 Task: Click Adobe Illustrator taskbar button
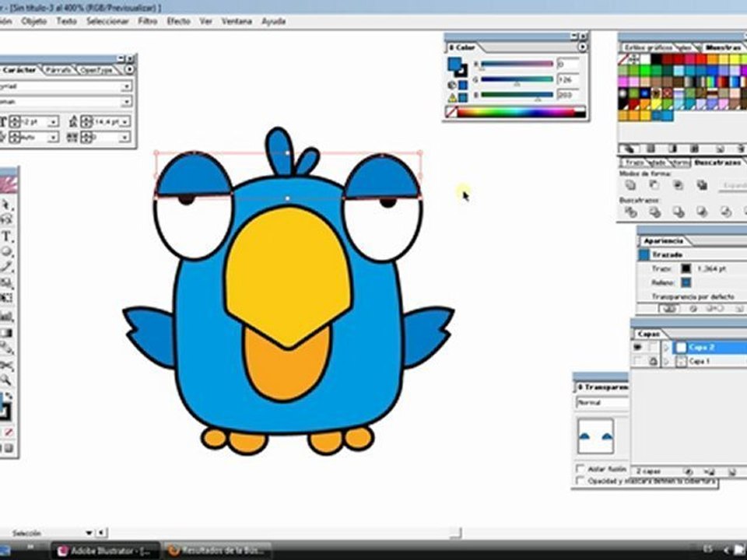pos(105,551)
